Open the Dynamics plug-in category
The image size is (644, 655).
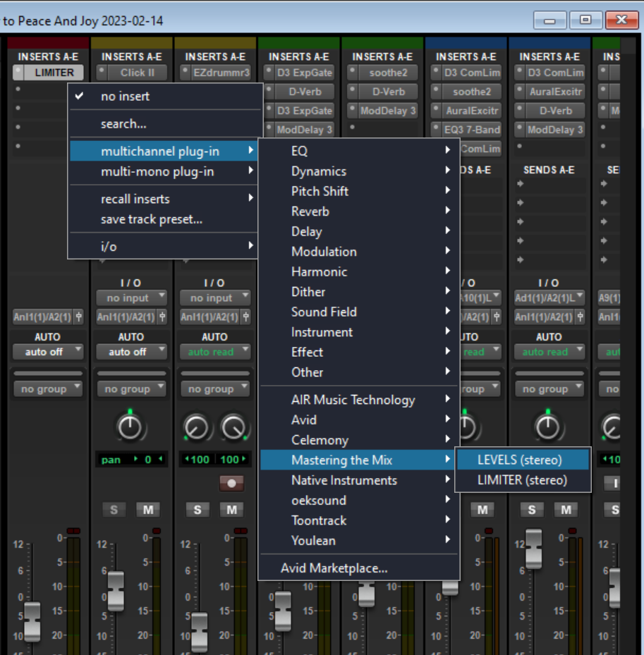(359, 171)
